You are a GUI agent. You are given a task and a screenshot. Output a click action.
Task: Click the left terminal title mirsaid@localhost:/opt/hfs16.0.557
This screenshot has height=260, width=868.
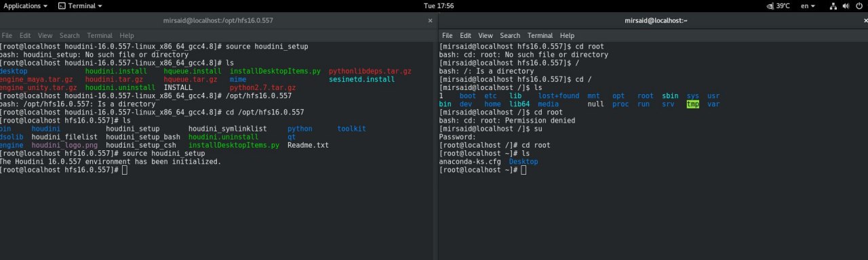pos(218,21)
